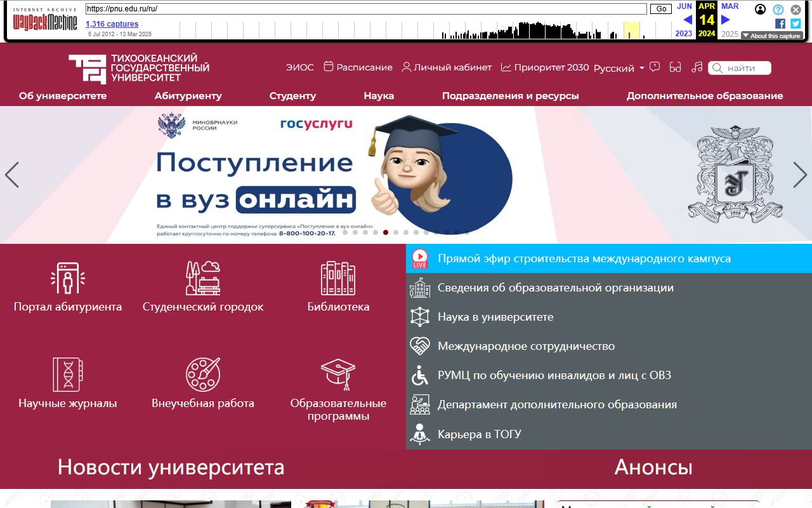
Task: Open the Библиотека books icon tile
Action: pos(338,279)
